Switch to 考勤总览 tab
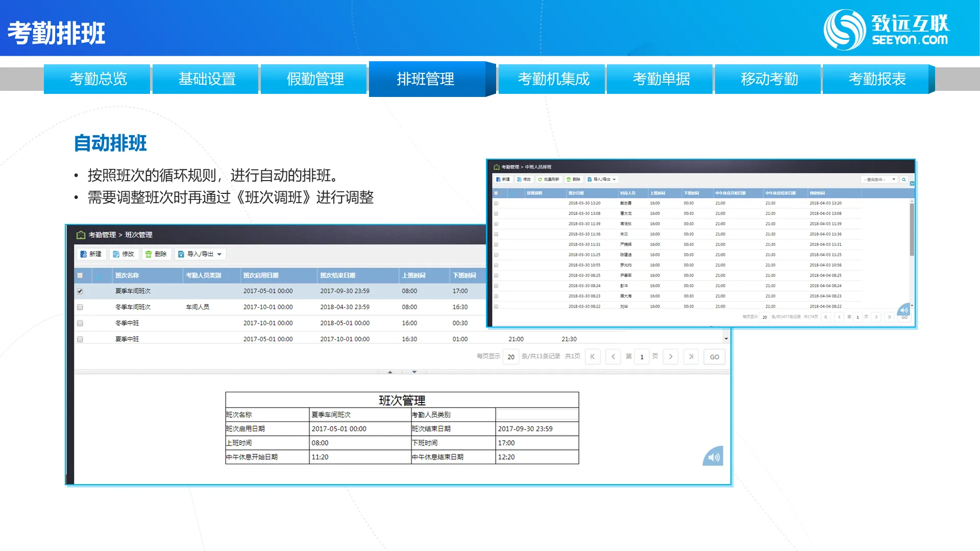The width and height of the screenshot is (980, 551). point(97,79)
